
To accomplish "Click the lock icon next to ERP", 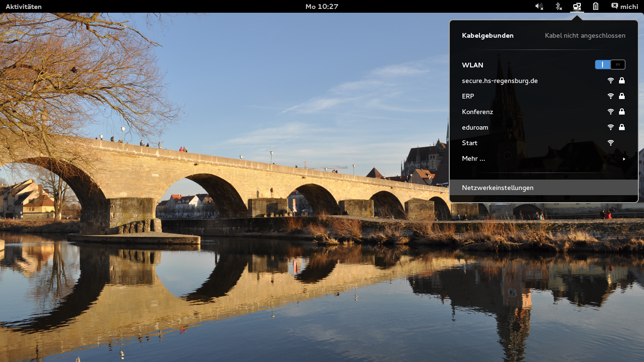I will 622,96.
